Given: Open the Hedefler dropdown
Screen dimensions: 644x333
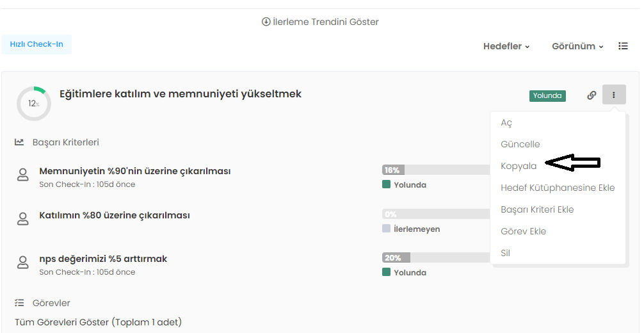Looking at the screenshot, I should (506, 46).
